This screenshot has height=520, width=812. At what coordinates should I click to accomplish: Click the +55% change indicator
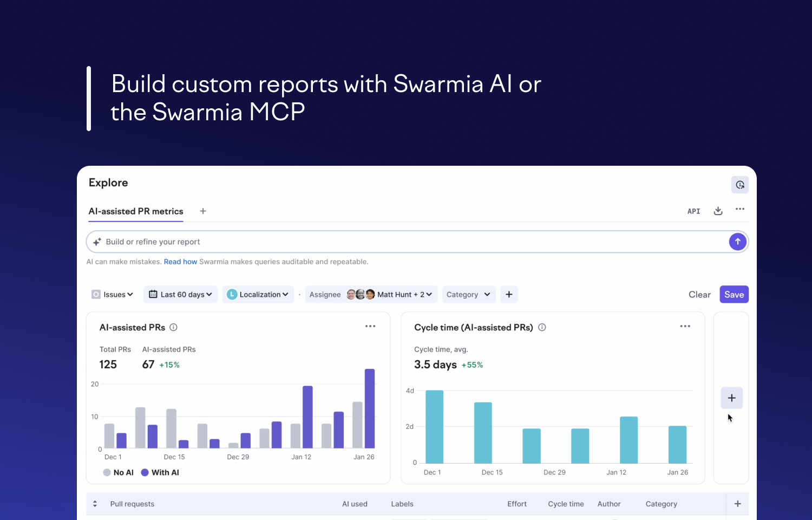coord(472,365)
